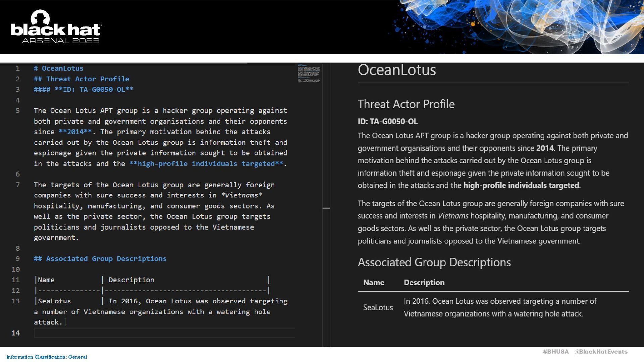Image resolution: width=644 pixels, height=362 pixels.
Task: Click the '## Associated Group Descriptions' source line
Action: tap(100, 259)
